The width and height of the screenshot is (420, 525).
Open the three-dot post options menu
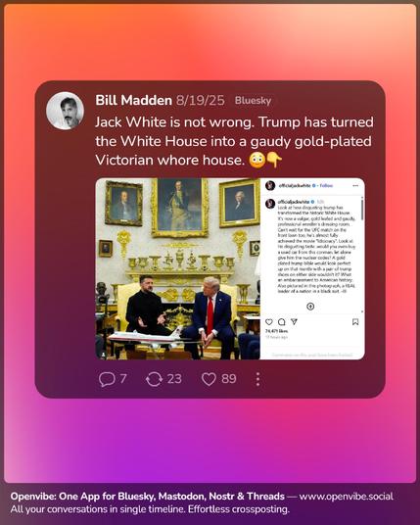pos(257,379)
